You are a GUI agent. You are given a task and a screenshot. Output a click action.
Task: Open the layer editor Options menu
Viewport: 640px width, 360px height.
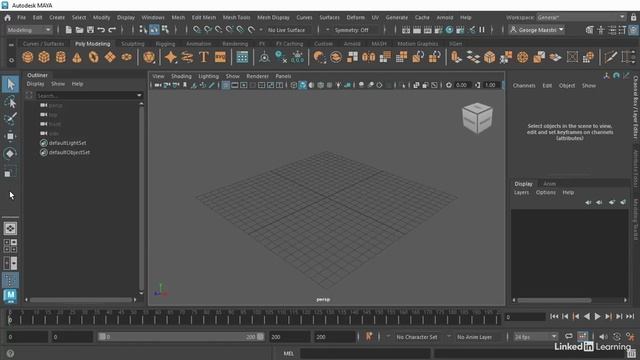[546, 192]
